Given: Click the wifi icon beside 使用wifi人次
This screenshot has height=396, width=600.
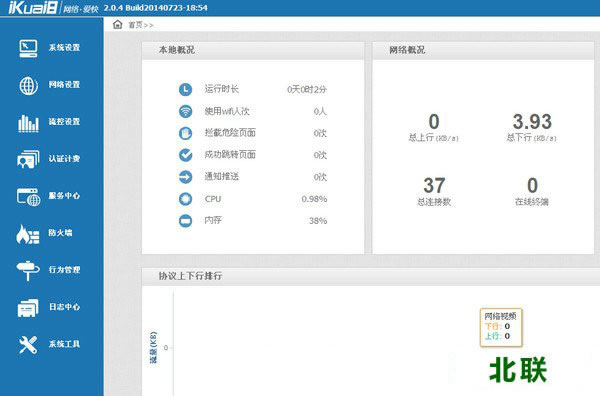Looking at the screenshot, I should (x=186, y=111).
